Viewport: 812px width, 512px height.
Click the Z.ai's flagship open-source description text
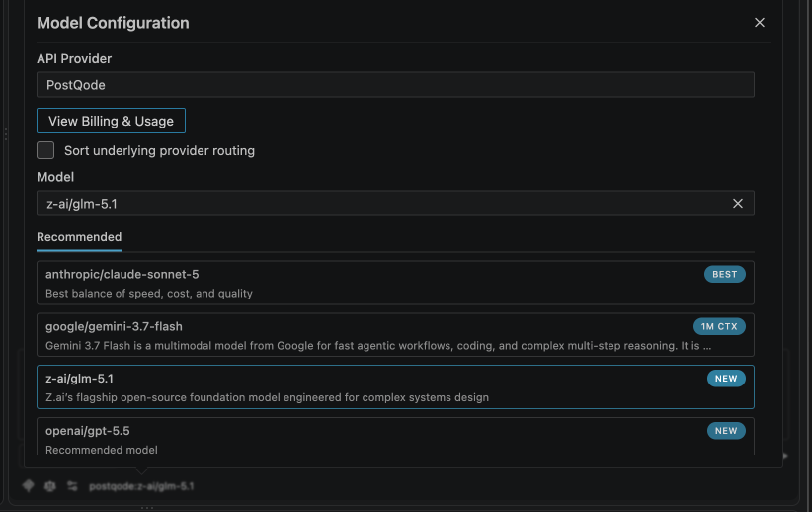[x=268, y=397]
